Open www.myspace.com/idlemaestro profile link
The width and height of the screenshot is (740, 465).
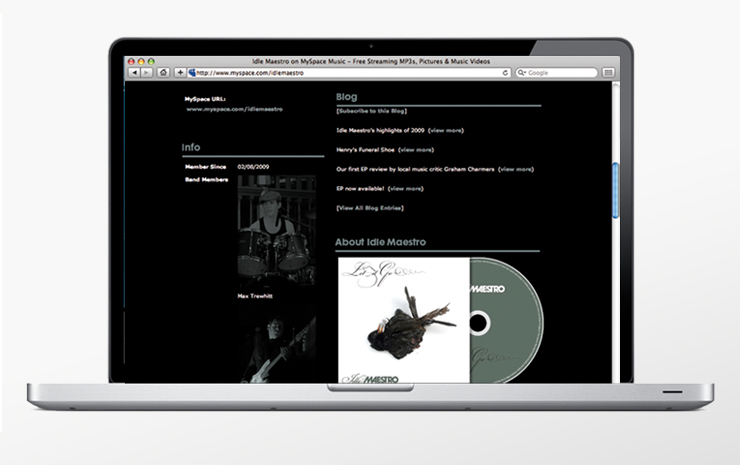tap(235, 109)
